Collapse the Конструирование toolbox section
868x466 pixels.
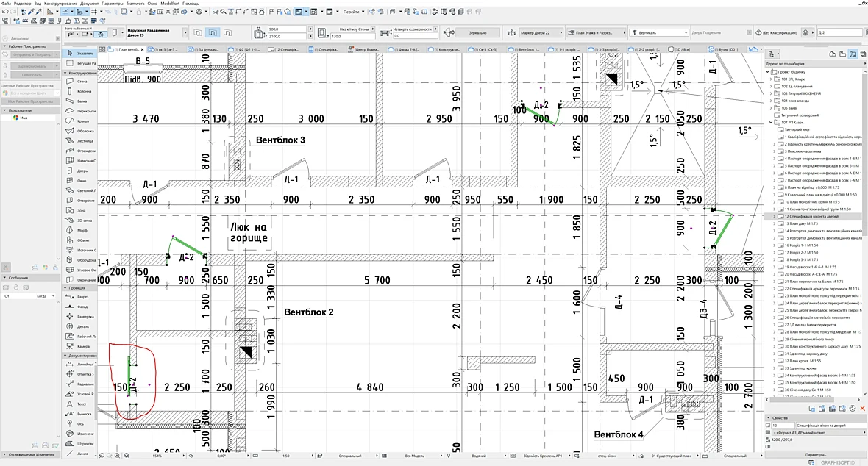[x=80, y=73]
